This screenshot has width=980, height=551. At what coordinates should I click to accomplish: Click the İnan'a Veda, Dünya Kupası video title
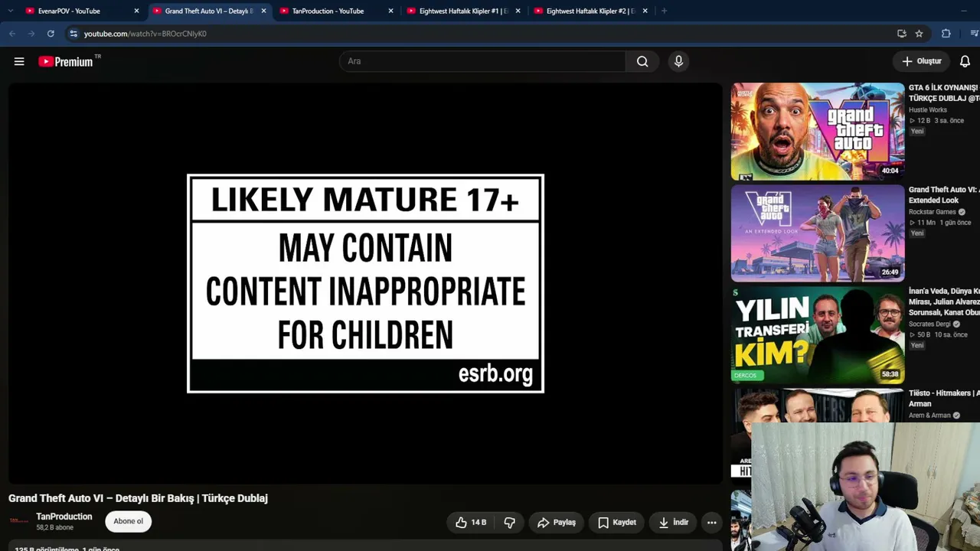click(x=944, y=302)
